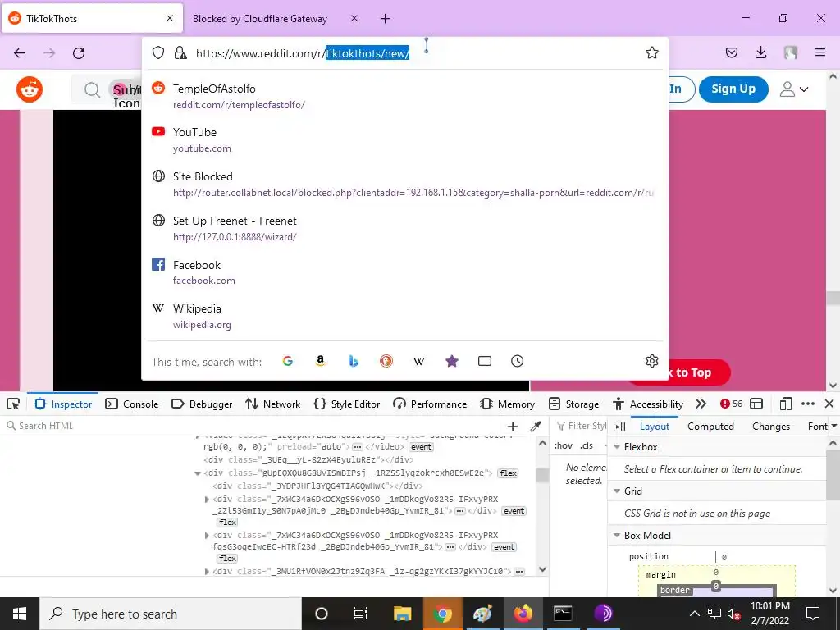Collapse the Grid section

click(617, 491)
